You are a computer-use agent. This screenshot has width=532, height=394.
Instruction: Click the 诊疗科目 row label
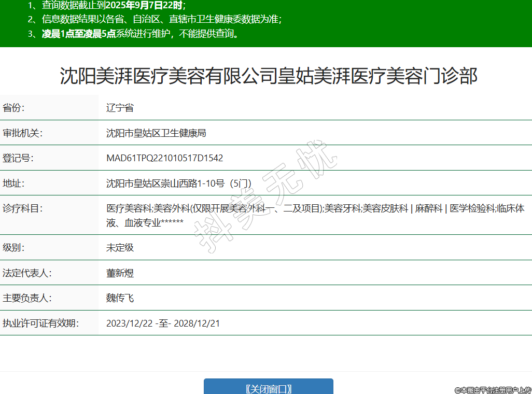click(x=22, y=208)
